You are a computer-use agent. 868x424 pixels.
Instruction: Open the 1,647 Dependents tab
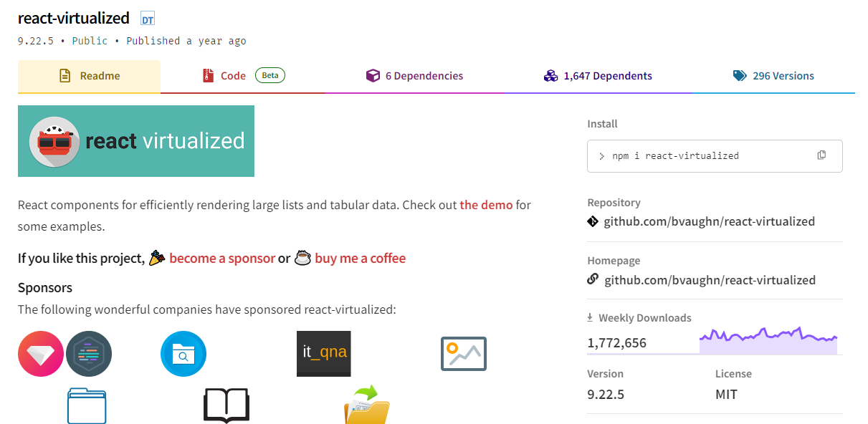598,76
